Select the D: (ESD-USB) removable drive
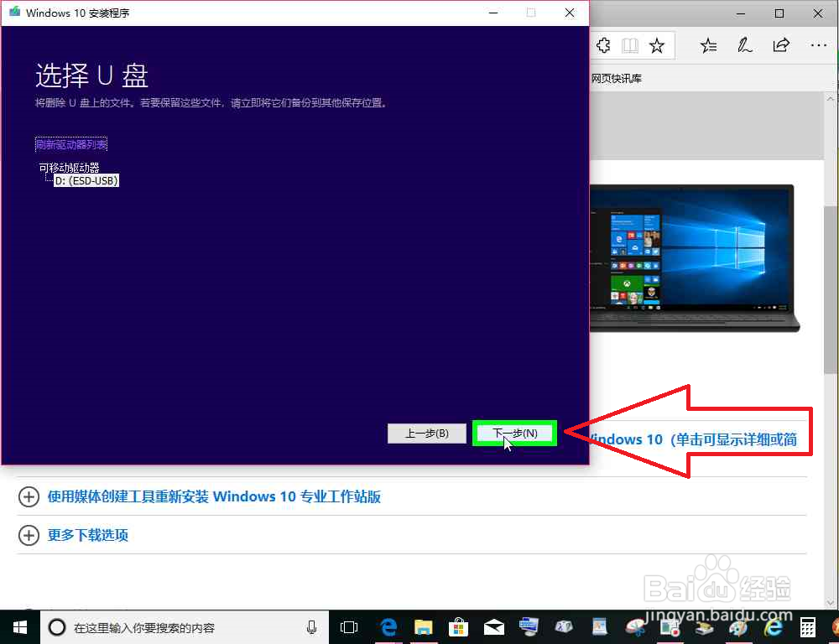Viewport: 839px width, 644px height. point(86,180)
